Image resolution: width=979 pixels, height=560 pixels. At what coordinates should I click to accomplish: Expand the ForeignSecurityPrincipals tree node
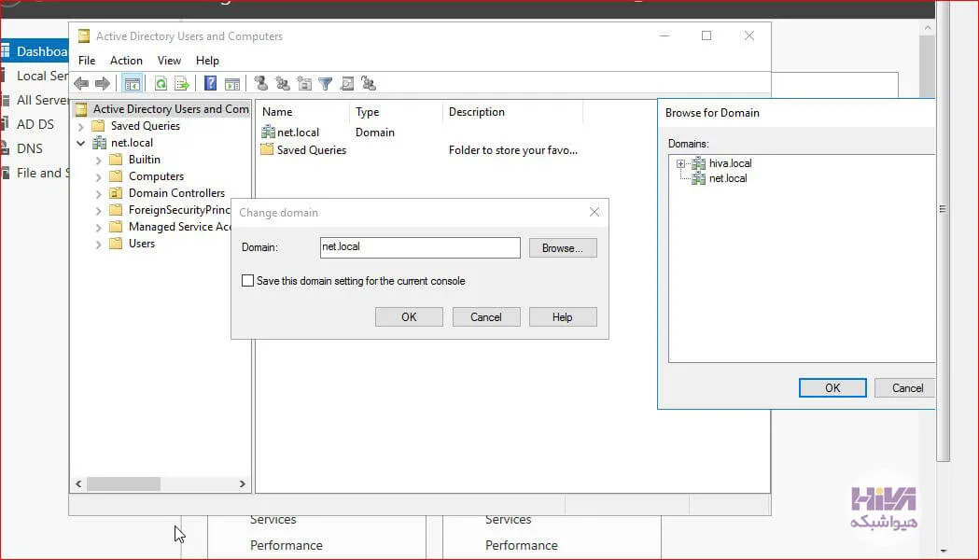pyautogui.click(x=98, y=210)
